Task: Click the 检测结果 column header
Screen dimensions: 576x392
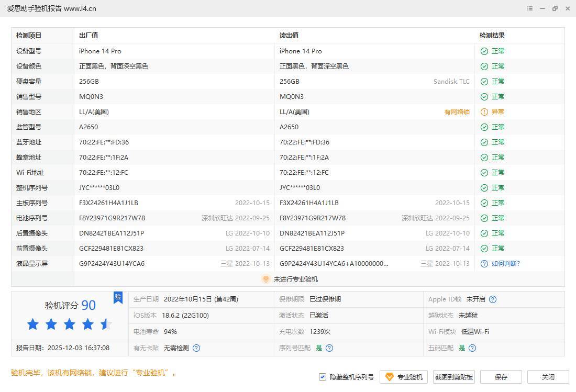Action: click(x=492, y=36)
